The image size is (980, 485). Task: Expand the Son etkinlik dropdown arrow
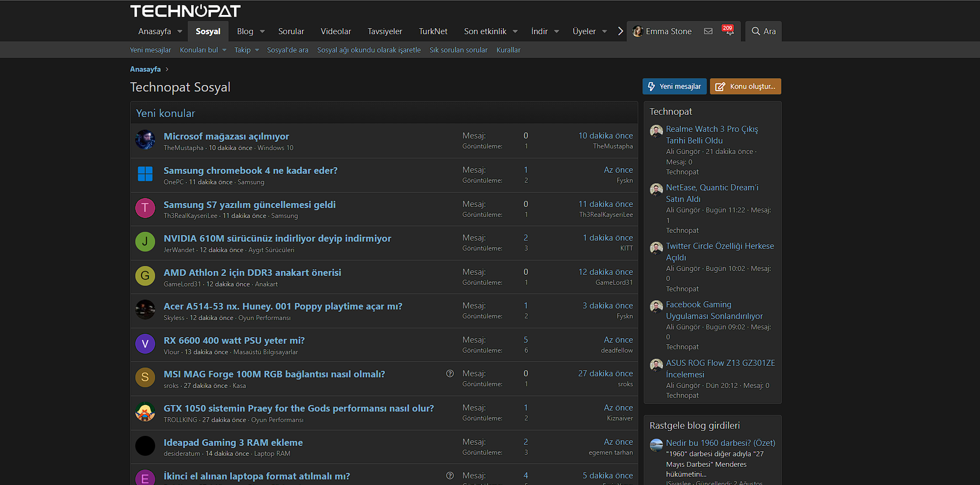pos(515,31)
